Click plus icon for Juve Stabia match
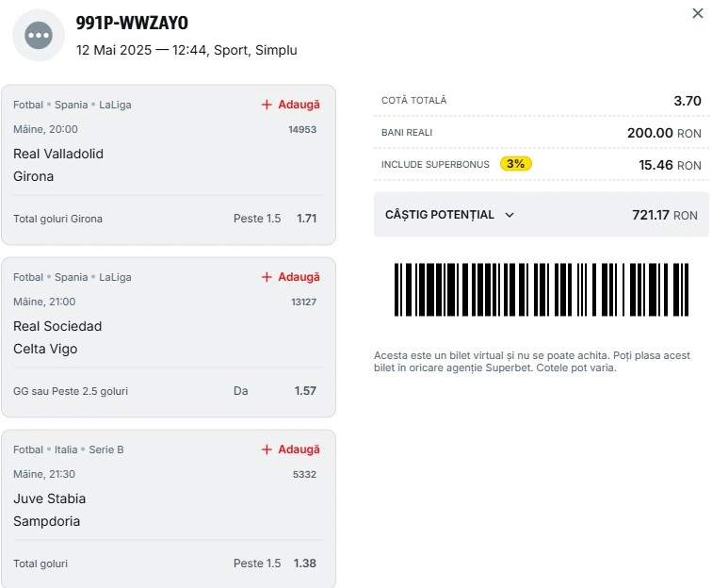Viewport: 712px width, 588px height. [267, 449]
